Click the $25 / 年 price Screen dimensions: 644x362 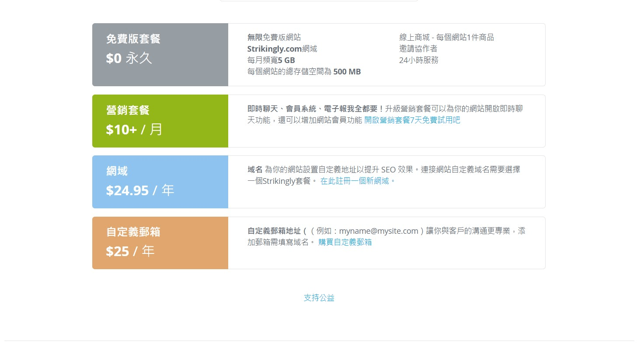tap(130, 251)
